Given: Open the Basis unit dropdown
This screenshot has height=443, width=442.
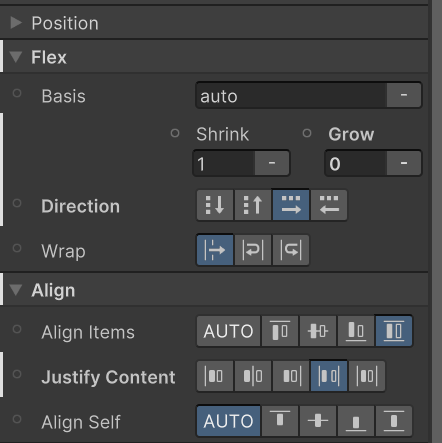Looking at the screenshot, I should 404,95.
